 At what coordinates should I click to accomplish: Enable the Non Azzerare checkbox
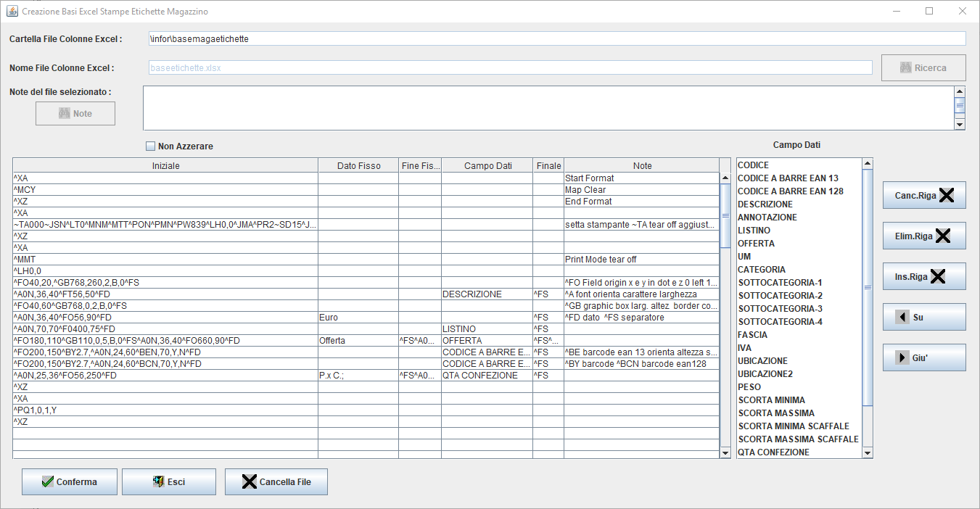(x=151, y=146)
